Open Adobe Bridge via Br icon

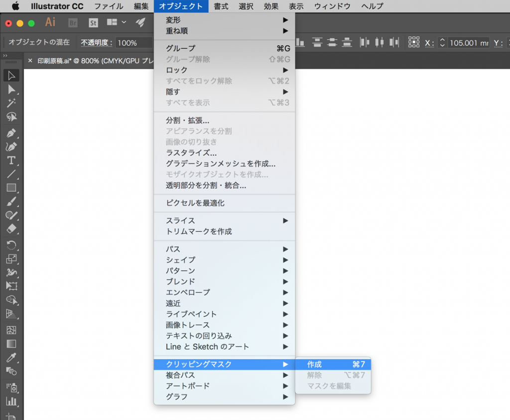pyautogui.click(x=73, y=23)
